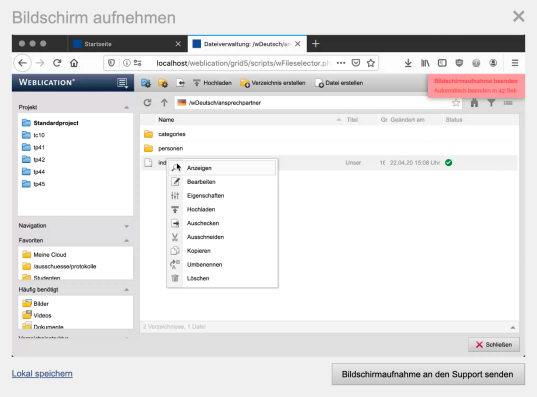537x397 pixels.
Task: Select the Dateiverwaltung browser tab
Action: 247,44
